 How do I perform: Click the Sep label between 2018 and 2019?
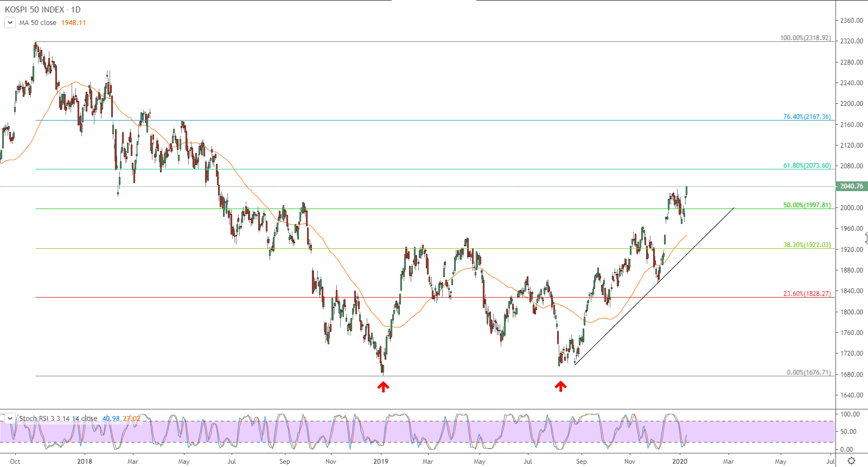point(285,462)
